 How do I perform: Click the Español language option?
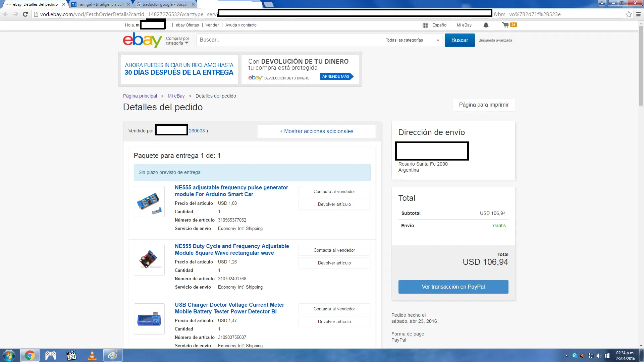[440, 25]
